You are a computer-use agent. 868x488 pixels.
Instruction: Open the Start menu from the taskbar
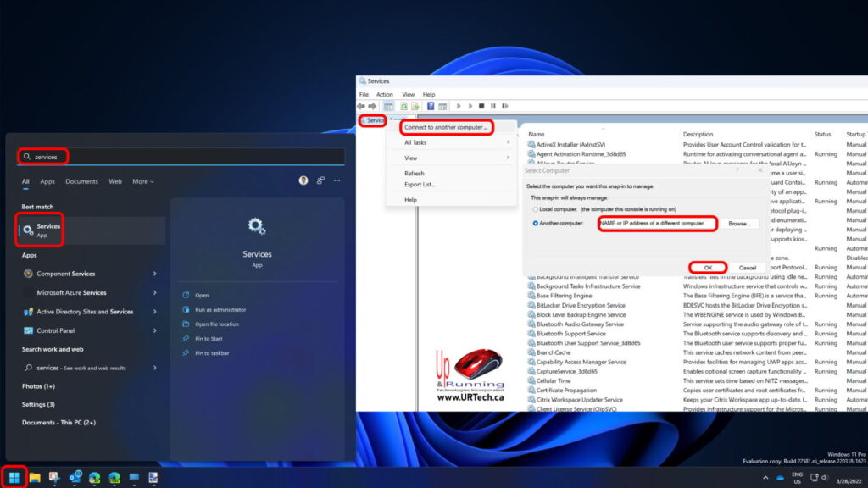[x=15, y=477]
